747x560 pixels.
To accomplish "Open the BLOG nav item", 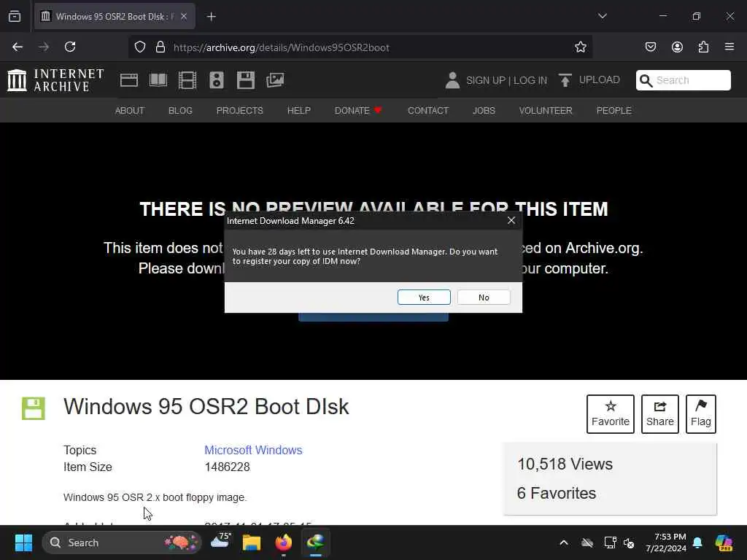I will (181, 111).
